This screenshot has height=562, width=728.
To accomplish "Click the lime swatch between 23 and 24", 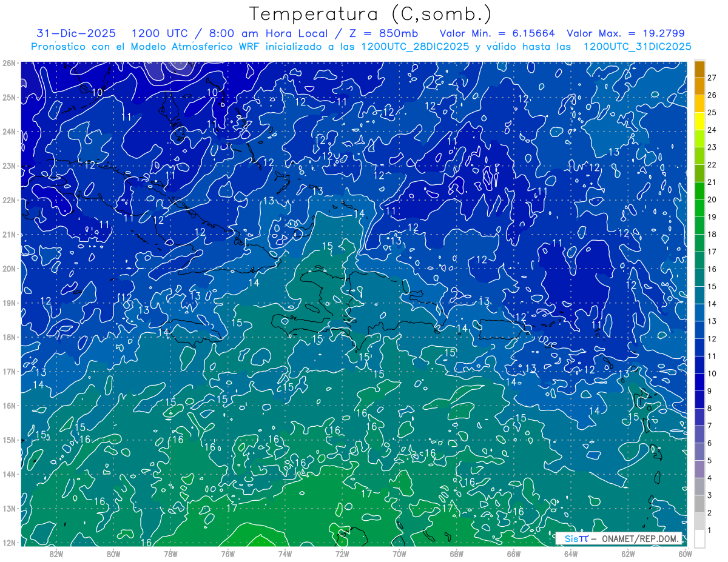I will point(699,138).
